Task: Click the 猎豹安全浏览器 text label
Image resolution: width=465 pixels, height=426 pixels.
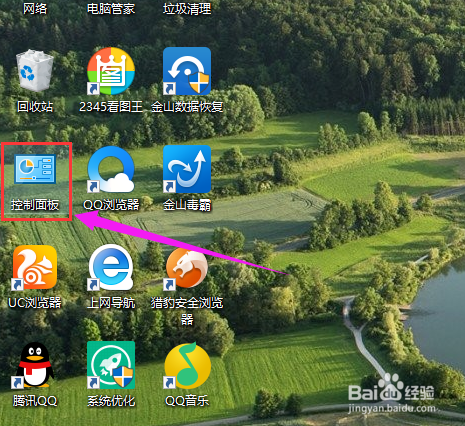Action: tap(187, 311)
